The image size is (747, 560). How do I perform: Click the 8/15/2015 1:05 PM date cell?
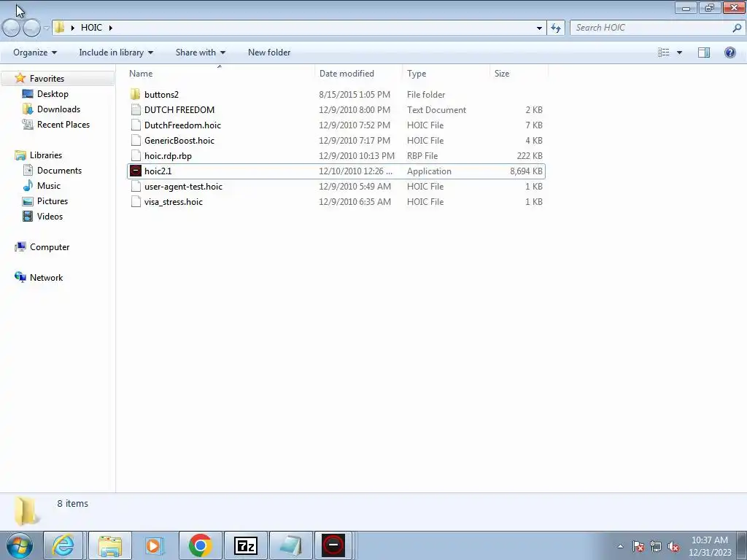click(355, 94)
